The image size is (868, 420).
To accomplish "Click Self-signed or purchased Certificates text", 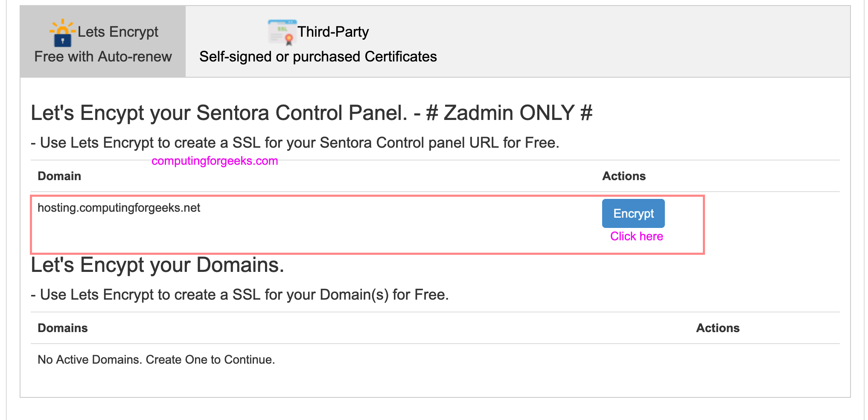I will (x=318, y=56).
